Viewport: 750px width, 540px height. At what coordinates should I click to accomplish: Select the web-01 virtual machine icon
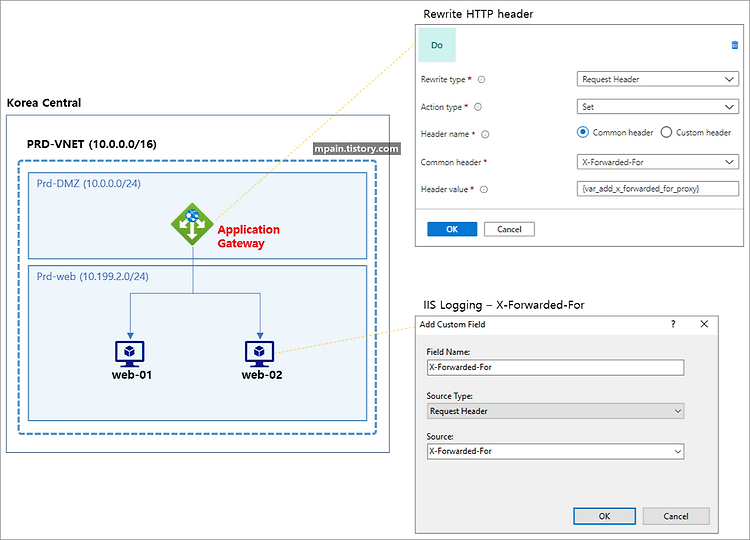[x=130, y=354]
